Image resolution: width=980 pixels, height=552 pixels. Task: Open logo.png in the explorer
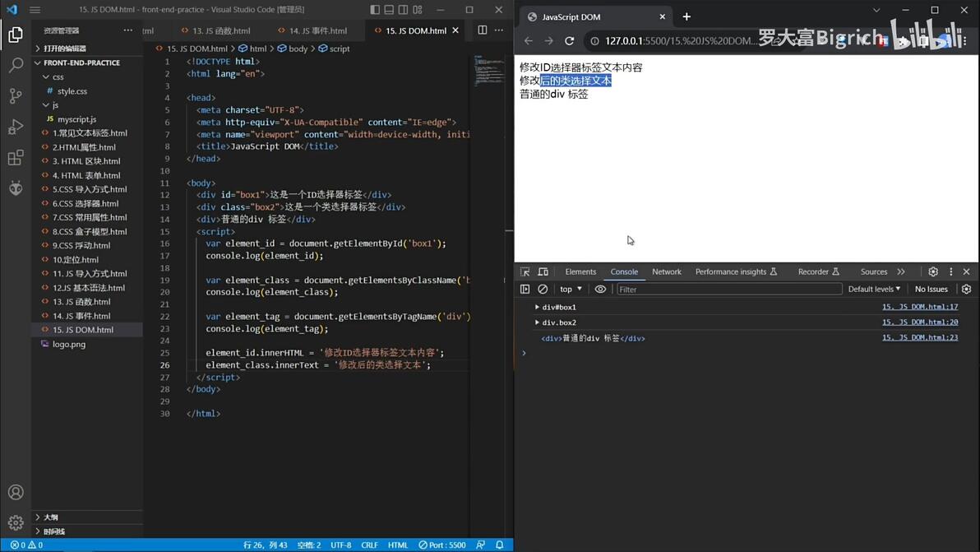tap(69, 345)
